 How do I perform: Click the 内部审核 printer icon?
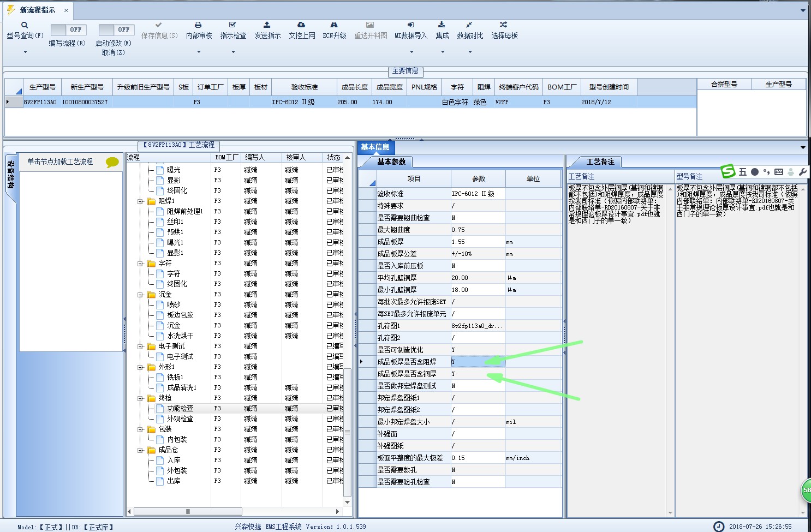[199, 25]
